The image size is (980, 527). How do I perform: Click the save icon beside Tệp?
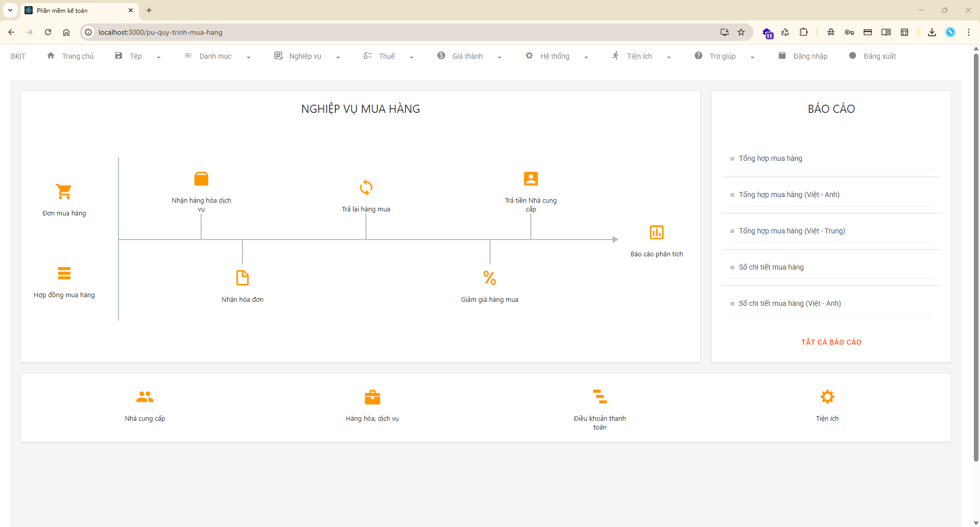point(118,56)
